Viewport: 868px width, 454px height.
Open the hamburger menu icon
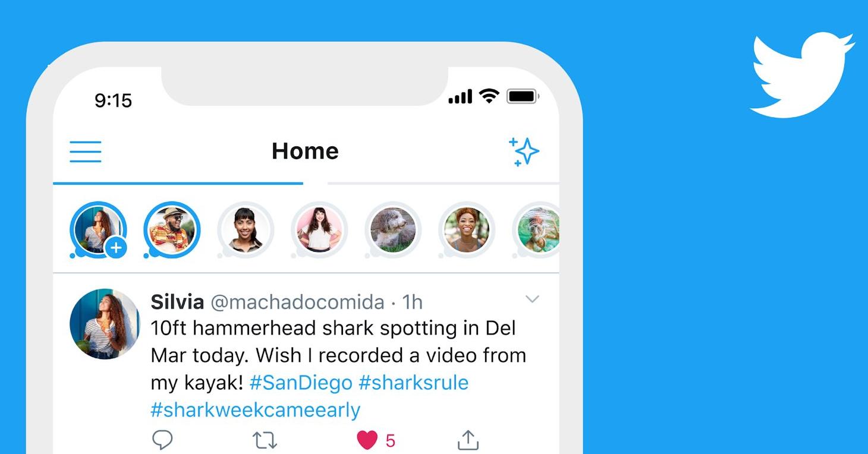pos(86,152)
